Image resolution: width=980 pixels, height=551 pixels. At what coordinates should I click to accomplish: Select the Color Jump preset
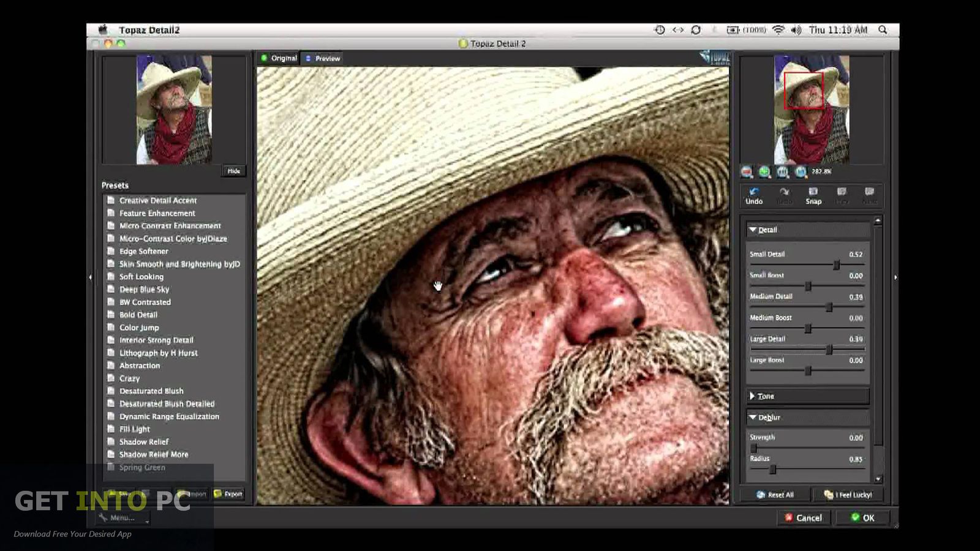point(138,328)
